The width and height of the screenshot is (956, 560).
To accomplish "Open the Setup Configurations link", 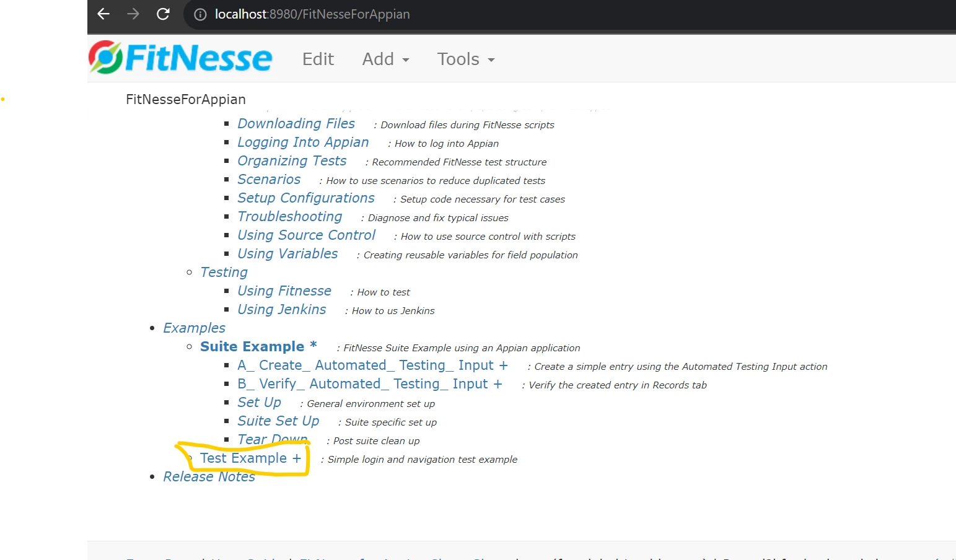I will 306,198.
